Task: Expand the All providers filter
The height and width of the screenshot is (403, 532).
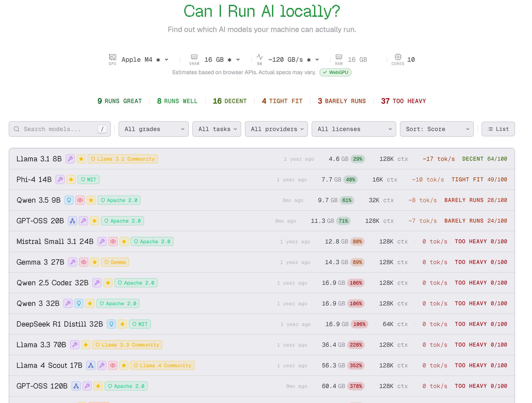Action: pyautogui.click(x=276, y=129)
